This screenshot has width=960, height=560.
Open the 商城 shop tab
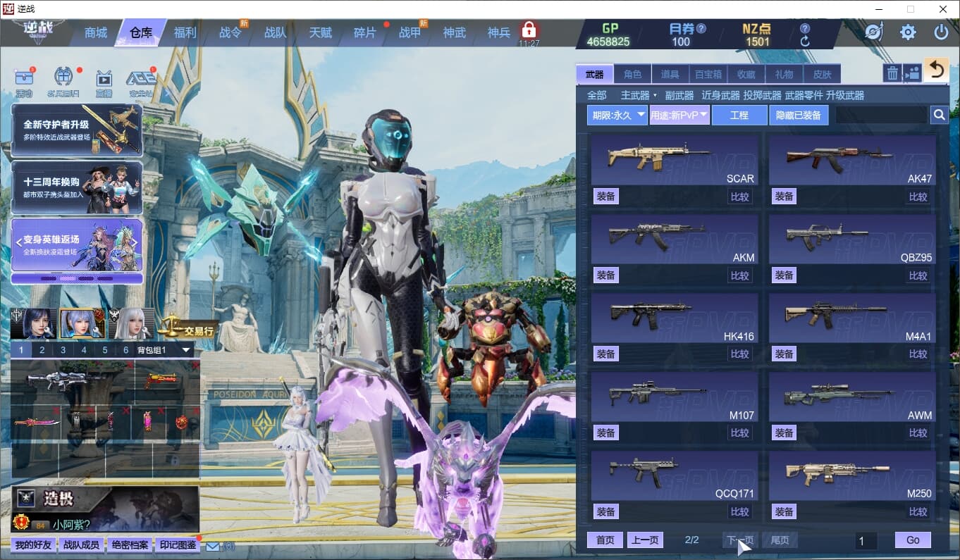96,32
